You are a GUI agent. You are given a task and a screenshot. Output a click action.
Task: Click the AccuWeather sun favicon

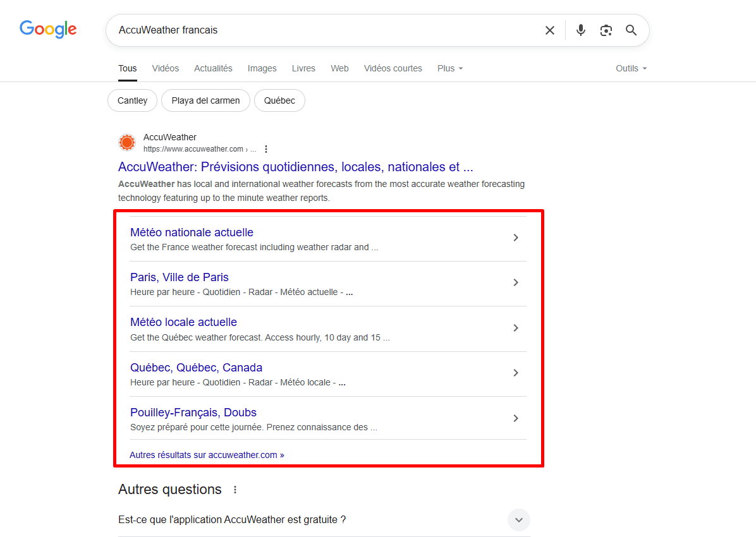click(x=127, y=143)
